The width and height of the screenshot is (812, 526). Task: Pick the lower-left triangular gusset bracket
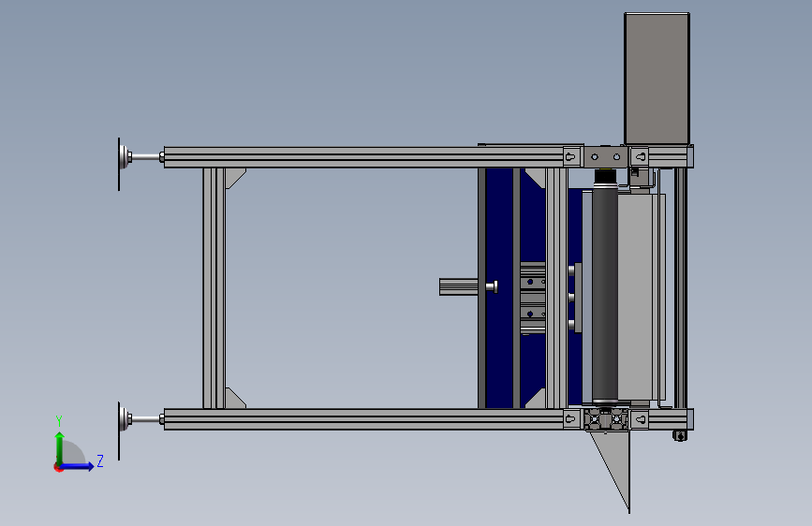[x=234, y=399]
